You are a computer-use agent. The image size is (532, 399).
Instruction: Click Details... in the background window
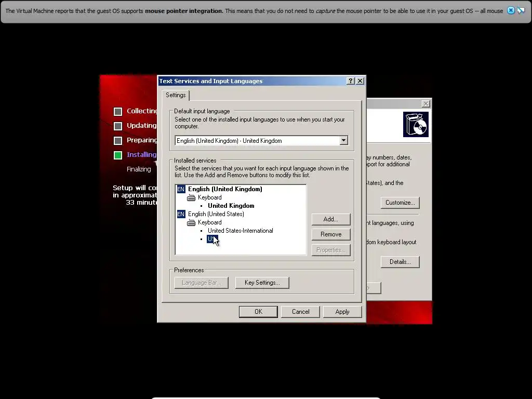click(400, 262)
